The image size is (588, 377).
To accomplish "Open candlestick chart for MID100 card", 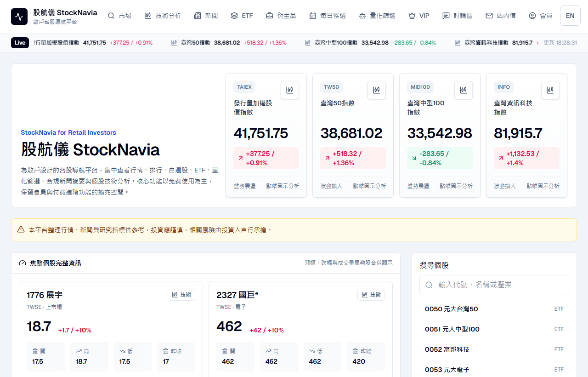I will click(464, 90).
